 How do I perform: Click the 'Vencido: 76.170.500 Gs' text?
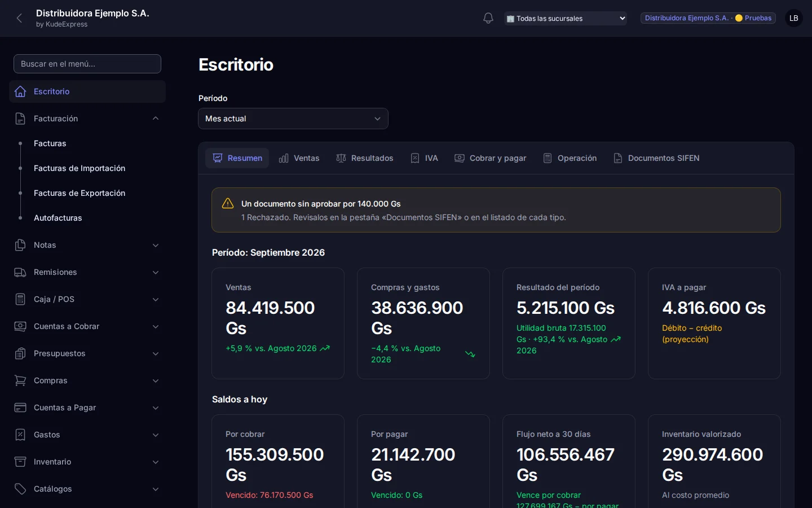point(270,495)
